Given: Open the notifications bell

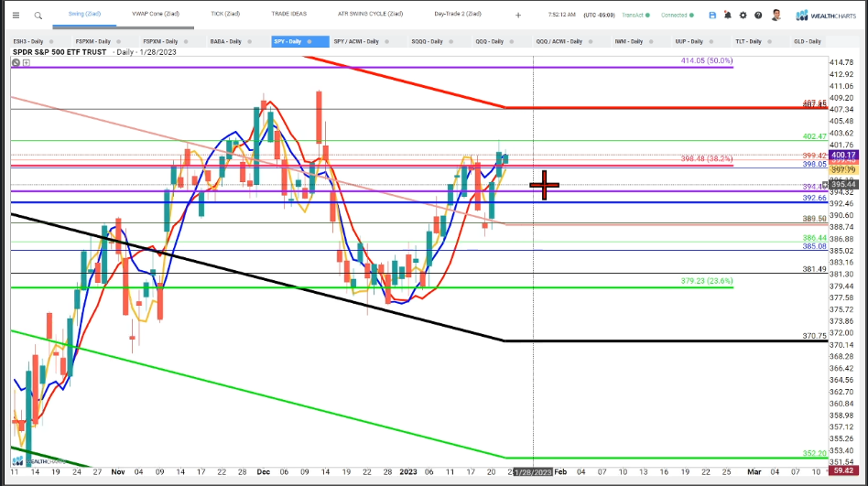Looking at the screenshot, I should click(727, 16).
